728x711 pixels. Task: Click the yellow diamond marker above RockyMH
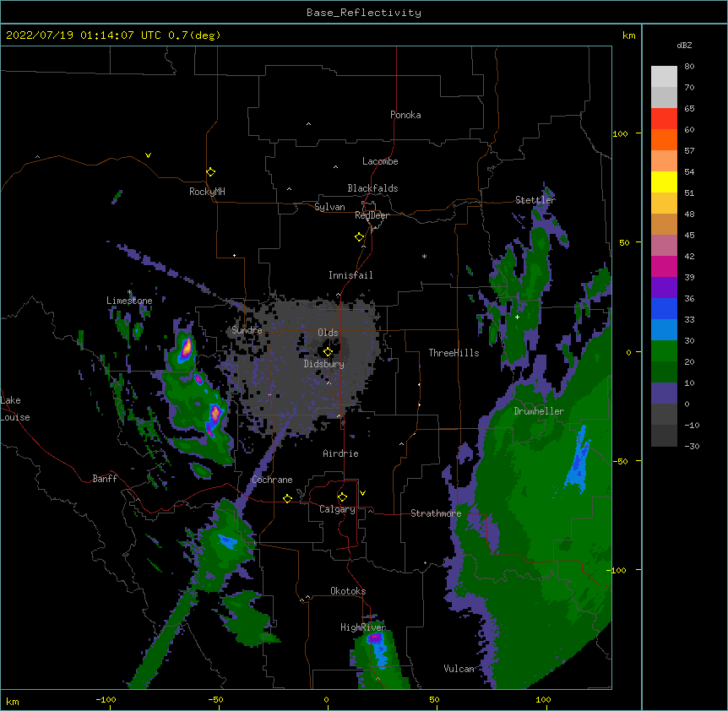click(x=210, y=172)
